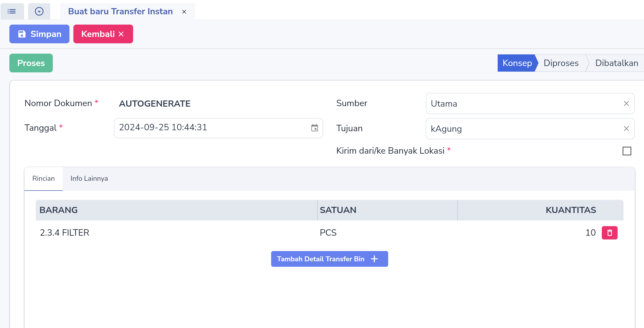The width and height of the screenshot is (644, 328).
Task: Delete the 2.3.4 FILTER row with trash icon
Action: point(610,233)
